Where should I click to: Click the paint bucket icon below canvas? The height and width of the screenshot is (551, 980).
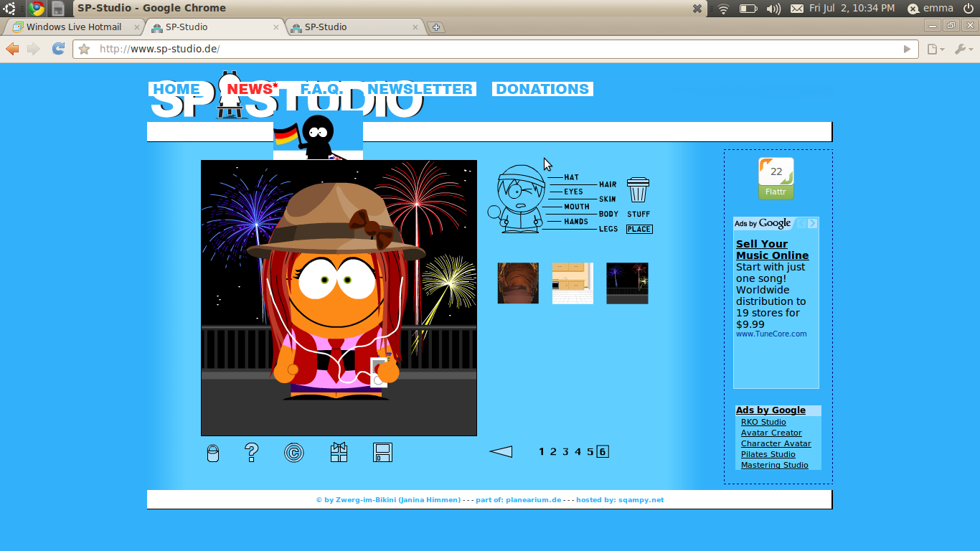click(x=213, y=453)
